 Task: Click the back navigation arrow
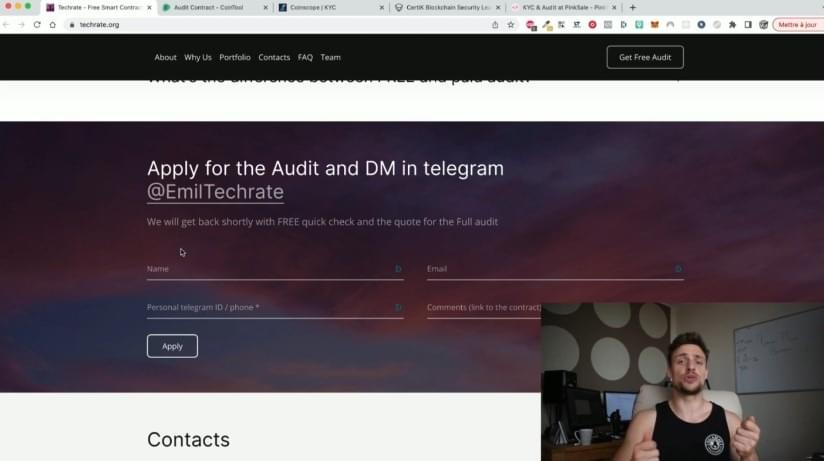8,24
